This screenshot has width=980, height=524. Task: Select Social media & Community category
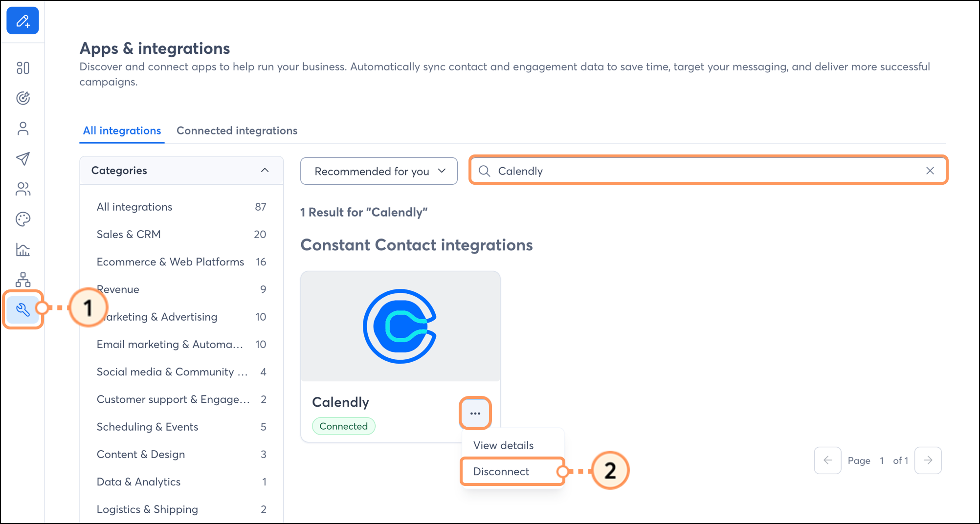click(181, 372)
